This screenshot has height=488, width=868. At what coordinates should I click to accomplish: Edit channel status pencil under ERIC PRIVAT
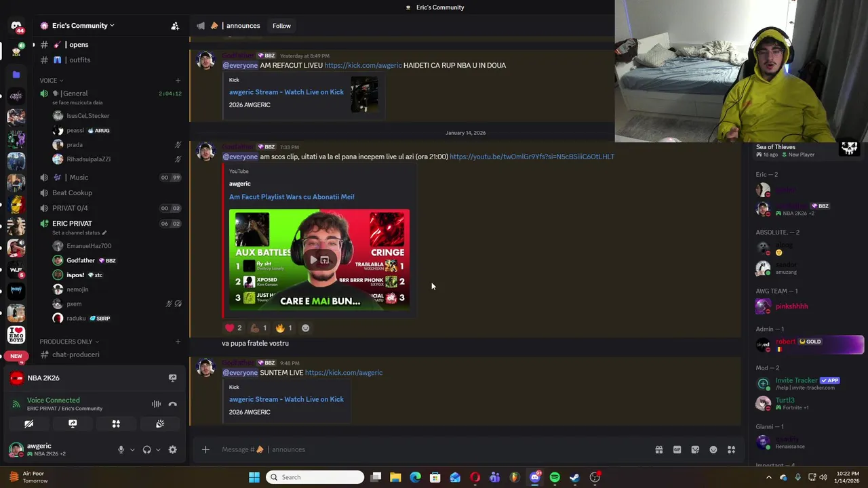[104, 233]
